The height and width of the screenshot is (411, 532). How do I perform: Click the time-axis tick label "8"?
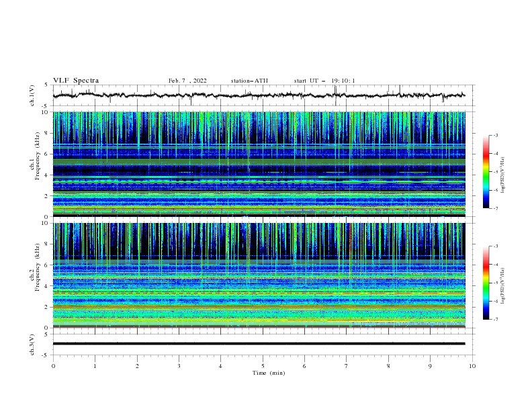(x=388, y=366)
